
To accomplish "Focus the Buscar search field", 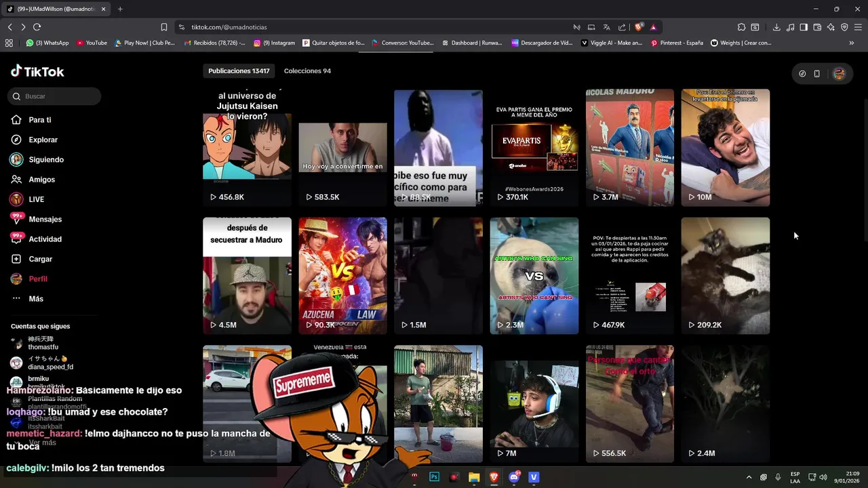I will [55, 96].
